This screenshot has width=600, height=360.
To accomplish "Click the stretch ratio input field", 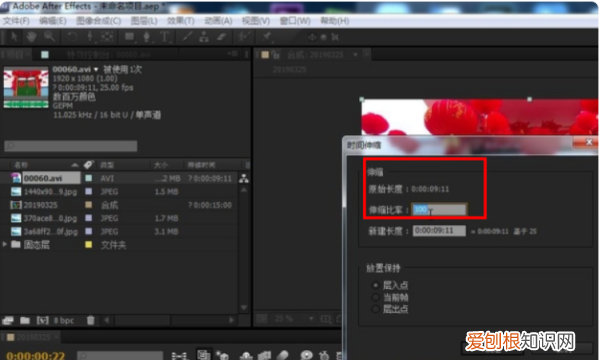I will pos(439,209).
